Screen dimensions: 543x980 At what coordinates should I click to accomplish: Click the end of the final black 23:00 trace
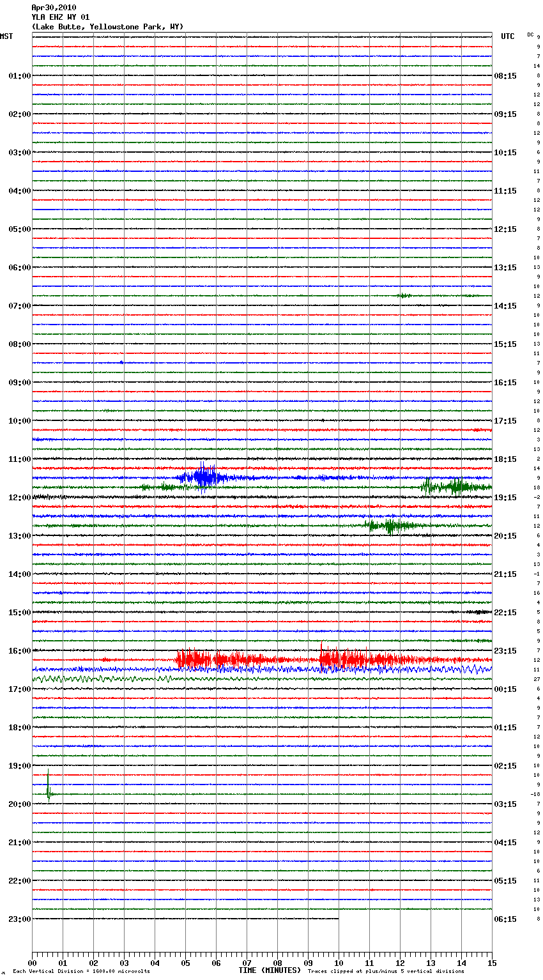[338, 919]
